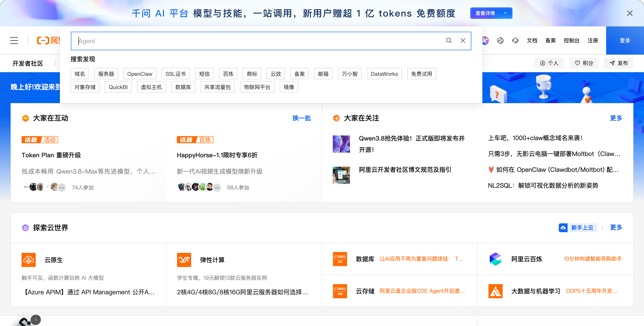Open 控制台 in top navigation
The image size is (644, 326).
click(572, 41)
